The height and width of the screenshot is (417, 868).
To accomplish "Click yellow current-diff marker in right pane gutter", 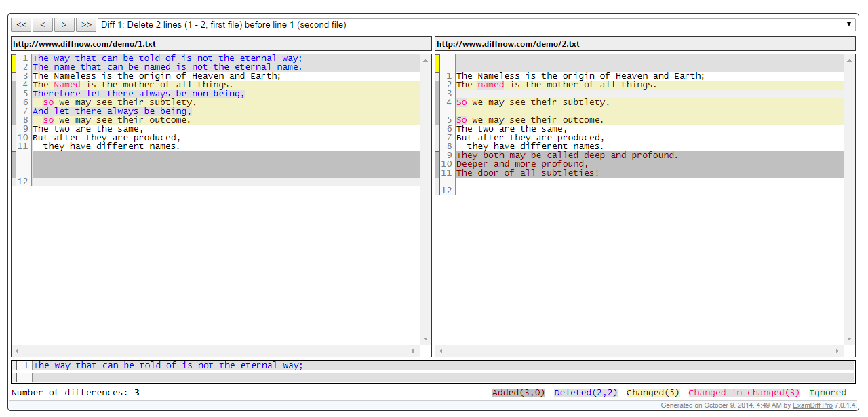I will 437,63.
